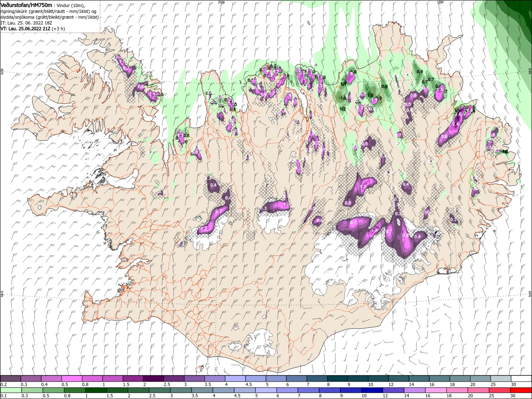The image size is (532, 399).
Task: Click the '2.4' precipitation value on the map
Action: point(455,124)
